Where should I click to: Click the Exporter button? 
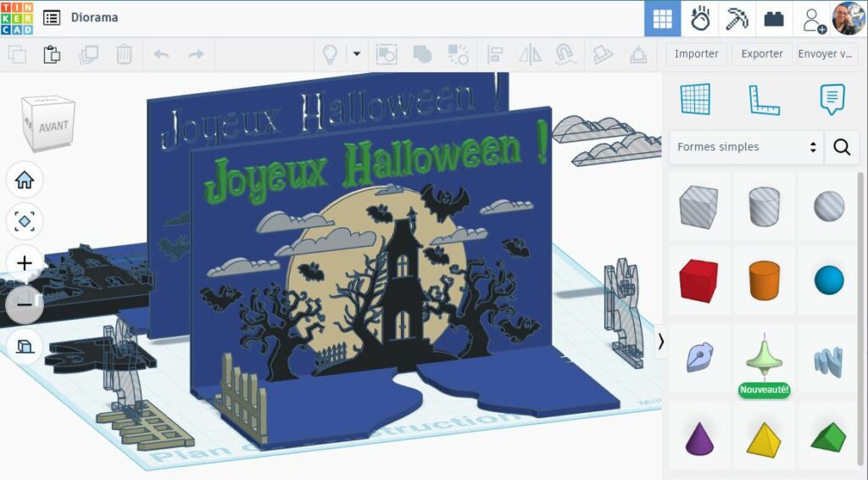coord(761,54)
